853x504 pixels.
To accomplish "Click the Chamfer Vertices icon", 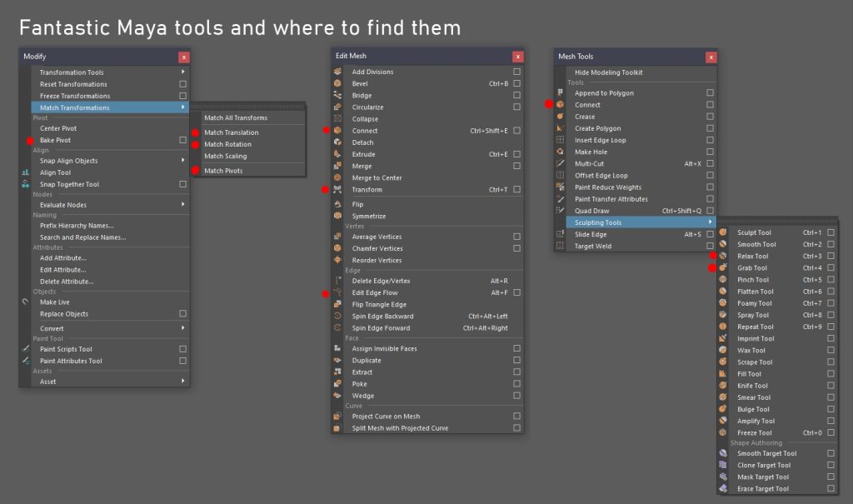I will [x=337, y=248].
